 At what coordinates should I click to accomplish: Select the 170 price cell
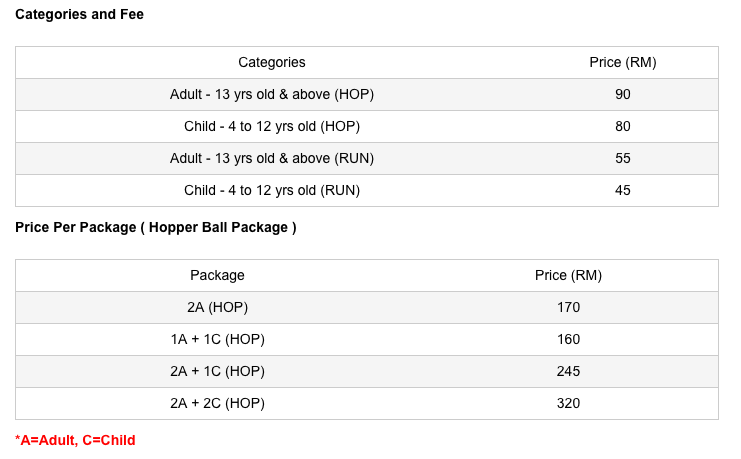tap(569, 308)
